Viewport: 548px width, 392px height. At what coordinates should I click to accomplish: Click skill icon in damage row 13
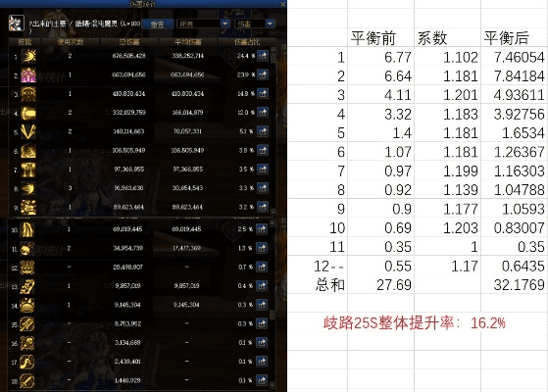(26, 286)
